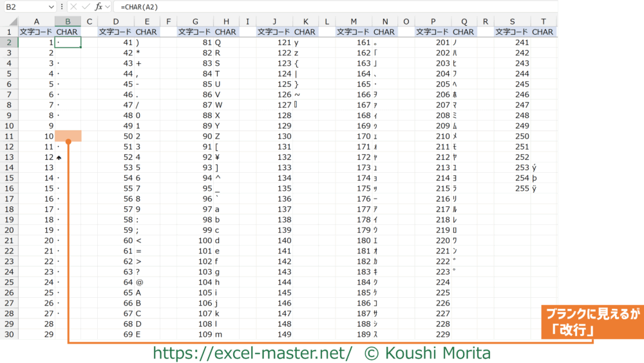The image size is (644, 363).
Task: Select row 11 header
Action: pos(9,136)
